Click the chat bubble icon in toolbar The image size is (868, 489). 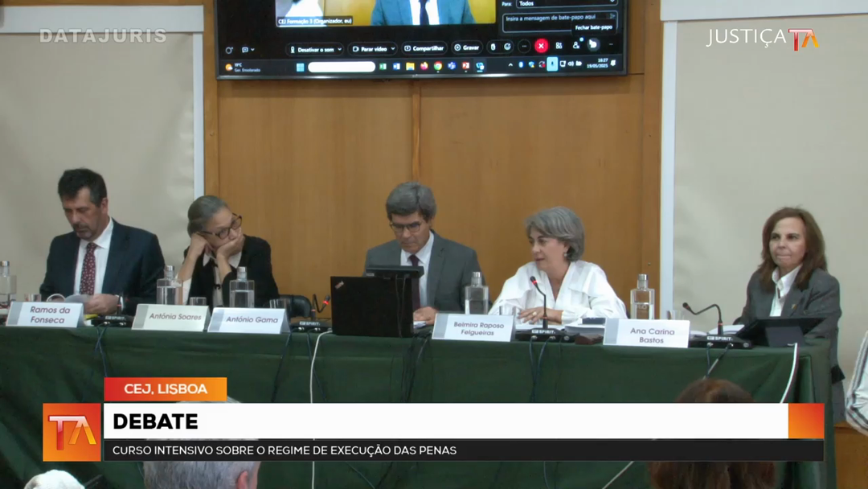click(x=245, y=49)
